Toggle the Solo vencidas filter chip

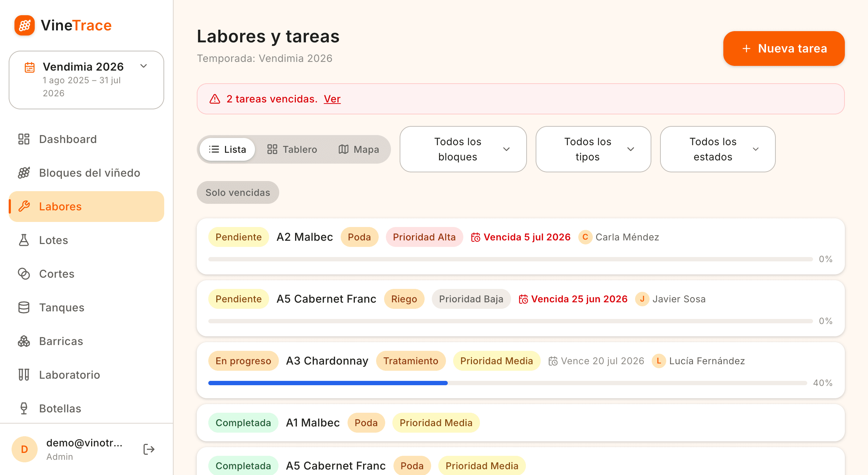click(x=238, y=193)
